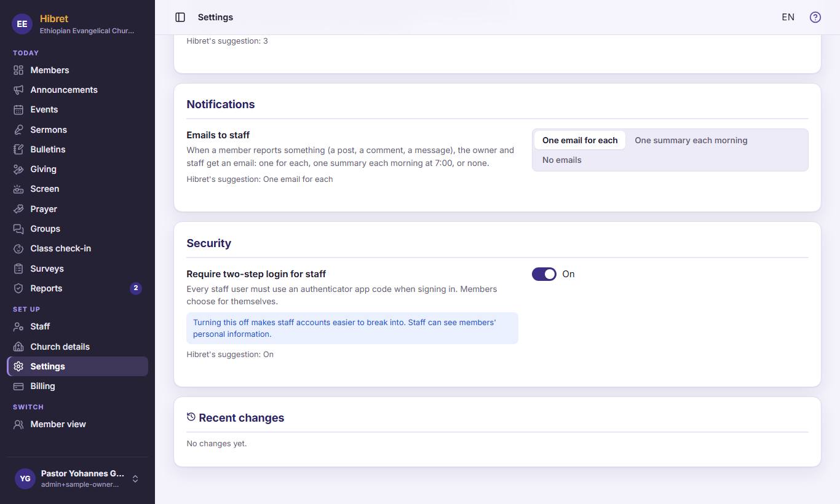
Task: Open help via question mark icon
Action: pos(815,17)
